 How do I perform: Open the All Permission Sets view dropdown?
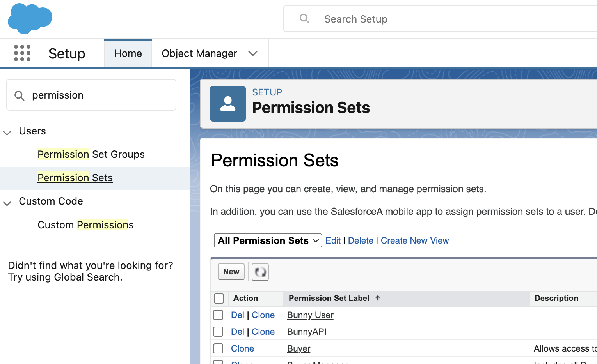pos(268,240)
